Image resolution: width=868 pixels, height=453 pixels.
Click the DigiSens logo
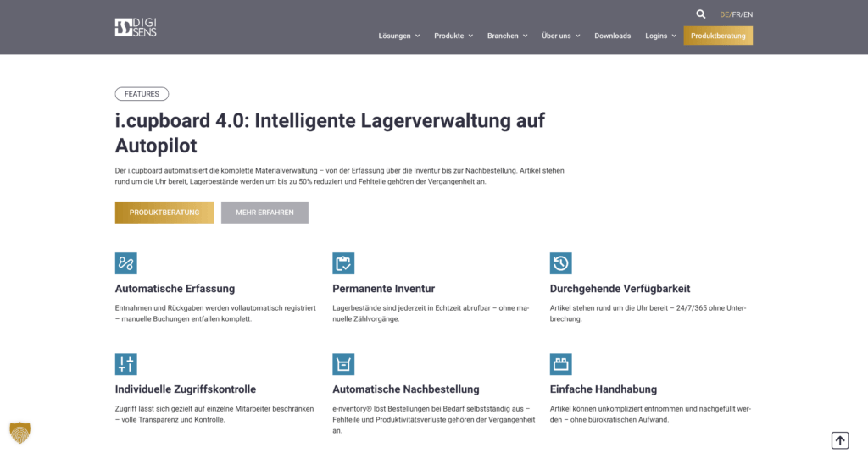point(136,27)
